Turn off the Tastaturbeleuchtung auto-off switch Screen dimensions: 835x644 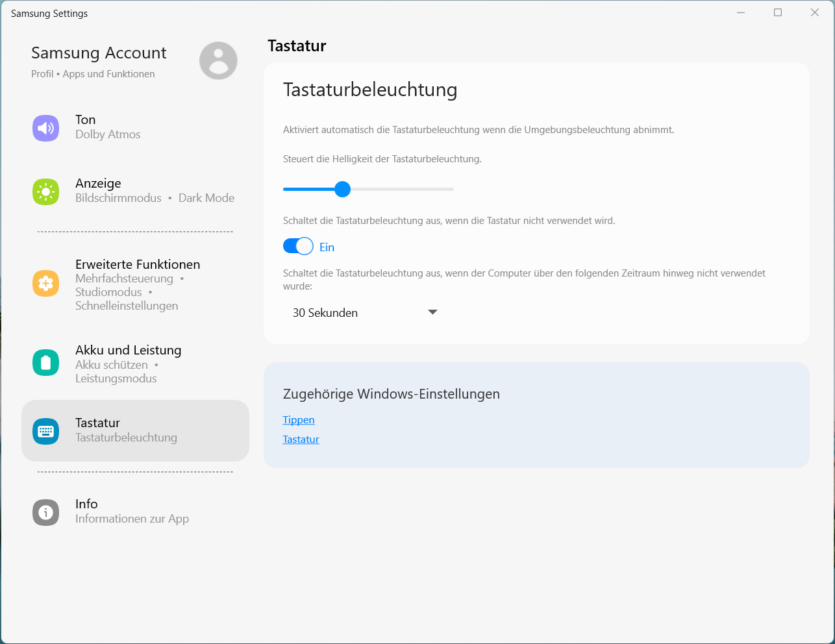click(x=298, y=247)
